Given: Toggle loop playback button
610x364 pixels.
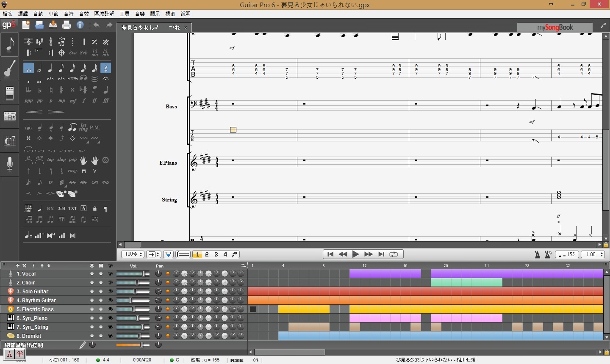Looking at the screenshot, I should (394, 254).
